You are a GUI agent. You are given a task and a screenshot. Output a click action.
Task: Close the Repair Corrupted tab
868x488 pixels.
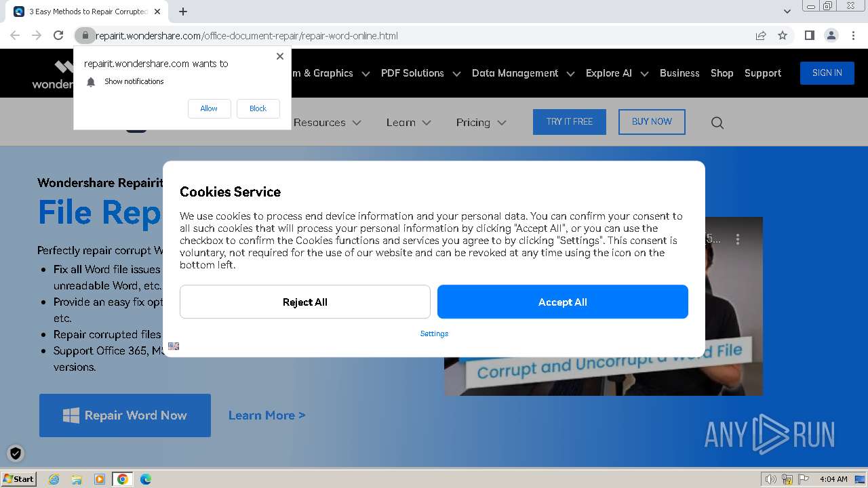157,12
